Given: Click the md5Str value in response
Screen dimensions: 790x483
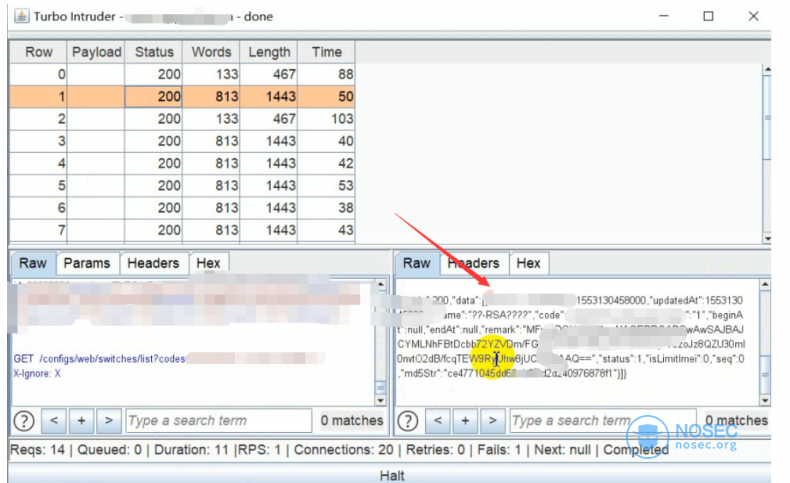Looking at the screenshot, I should pos(534,374).
